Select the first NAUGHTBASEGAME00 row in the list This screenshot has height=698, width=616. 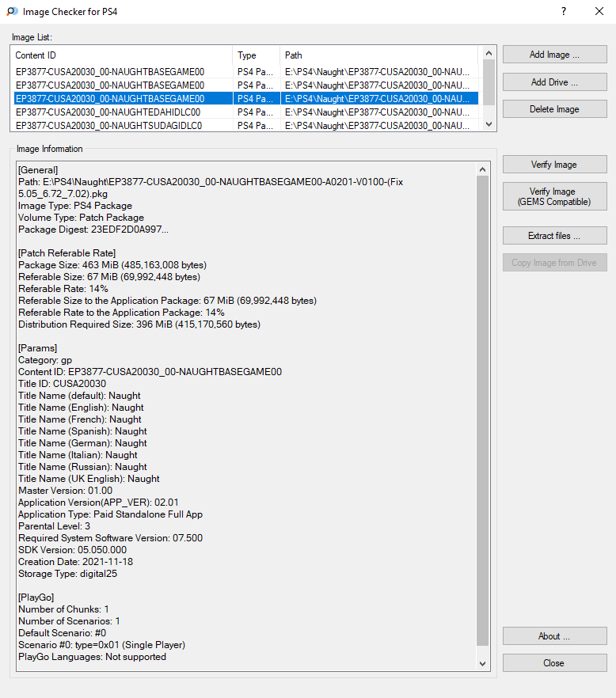pos(246,72)
